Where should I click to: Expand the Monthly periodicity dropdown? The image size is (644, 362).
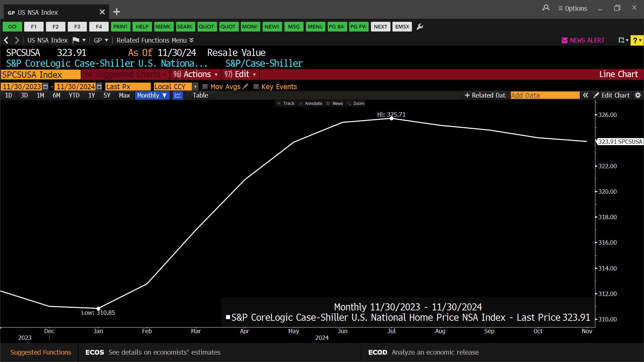click(152, 96)
